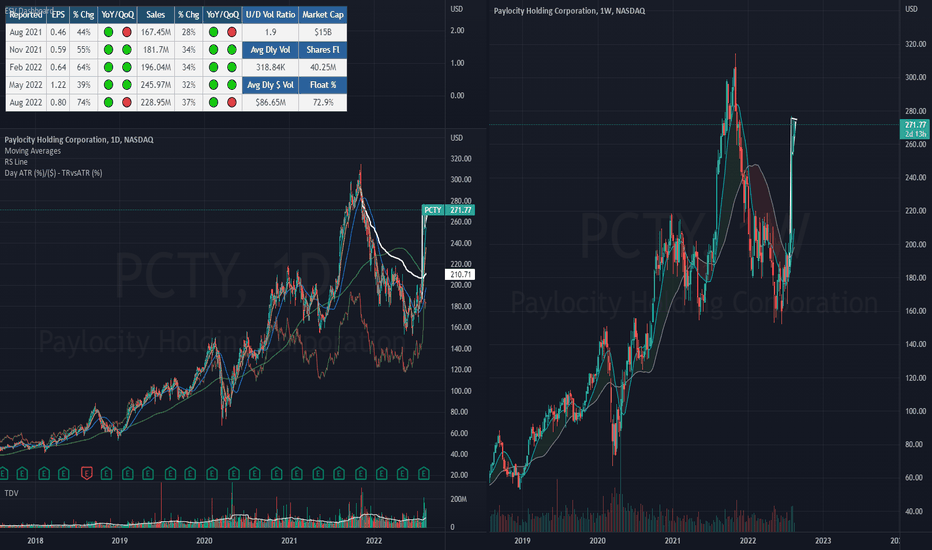Image resolution: width=932 pixels, height=550 pixels.
Task: Click the Market Cap header cell
Action: (x=323, y=15)
